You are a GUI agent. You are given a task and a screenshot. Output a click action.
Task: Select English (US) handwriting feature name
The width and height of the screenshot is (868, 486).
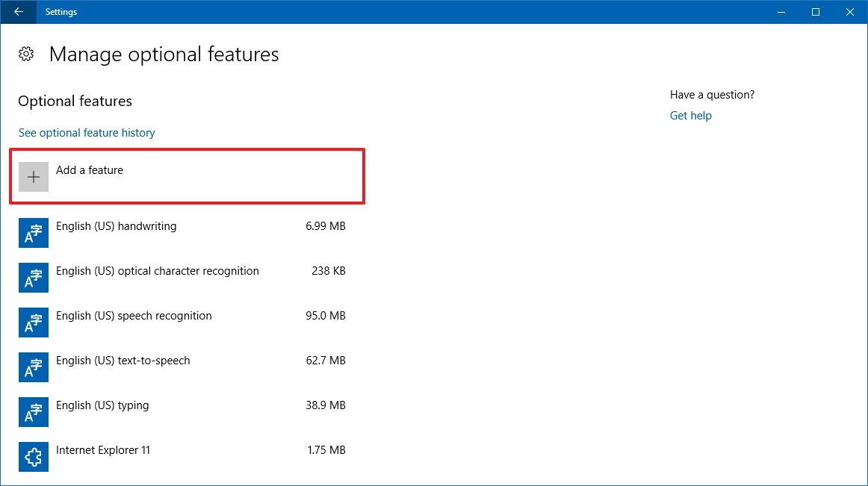point(117,226)
